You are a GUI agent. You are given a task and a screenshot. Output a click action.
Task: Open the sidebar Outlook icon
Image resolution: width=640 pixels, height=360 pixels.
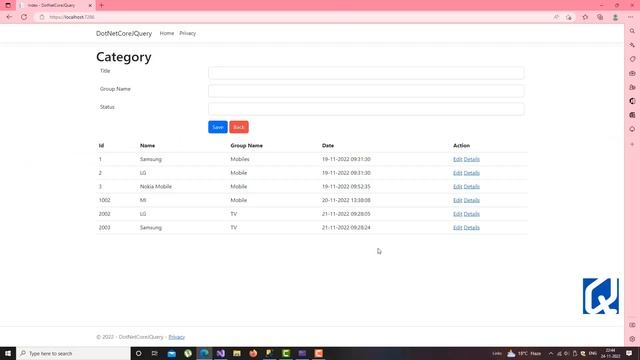coord(632,115)
